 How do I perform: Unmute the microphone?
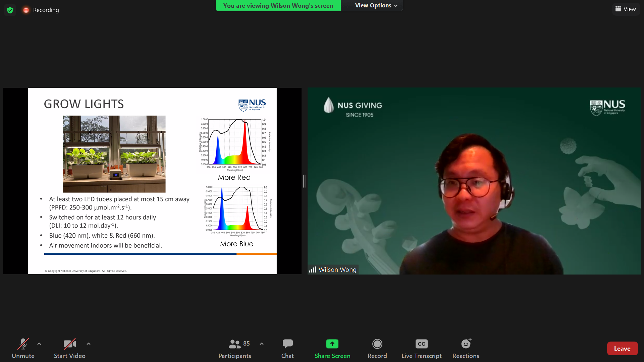(x=23, y=348)
